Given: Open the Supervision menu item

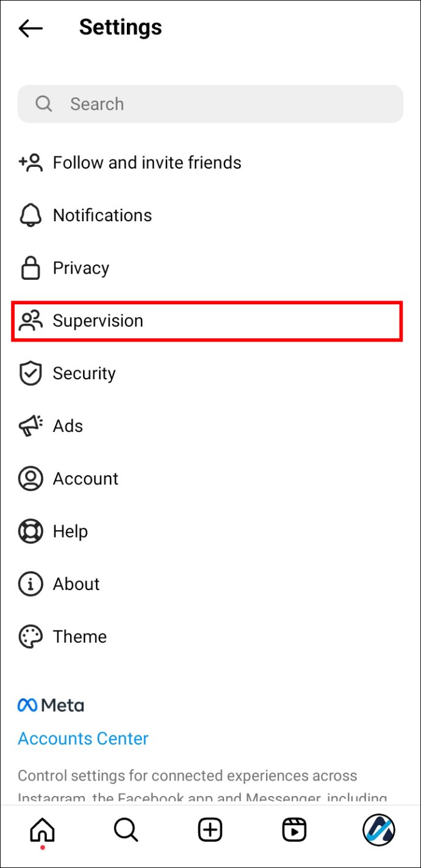Looking at the screenshot, I should click(x=98, y=321).
